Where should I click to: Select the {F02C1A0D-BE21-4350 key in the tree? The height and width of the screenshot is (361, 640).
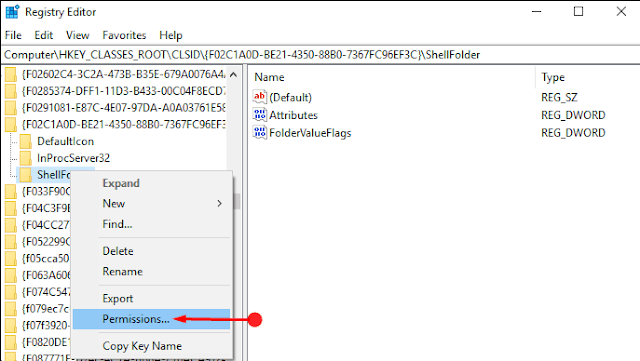pos(124,125)
